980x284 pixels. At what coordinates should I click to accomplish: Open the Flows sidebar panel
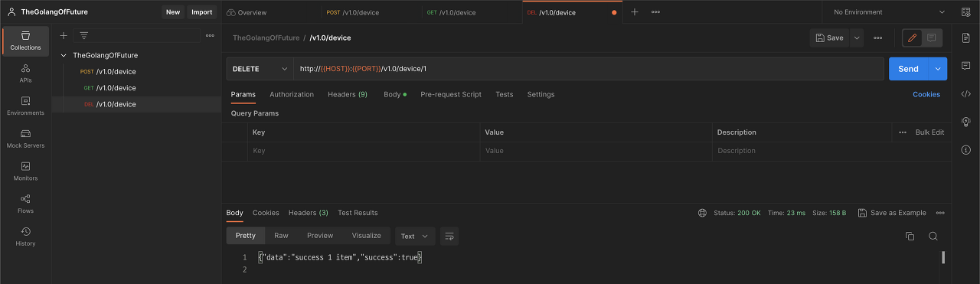(x=25, y=204)
